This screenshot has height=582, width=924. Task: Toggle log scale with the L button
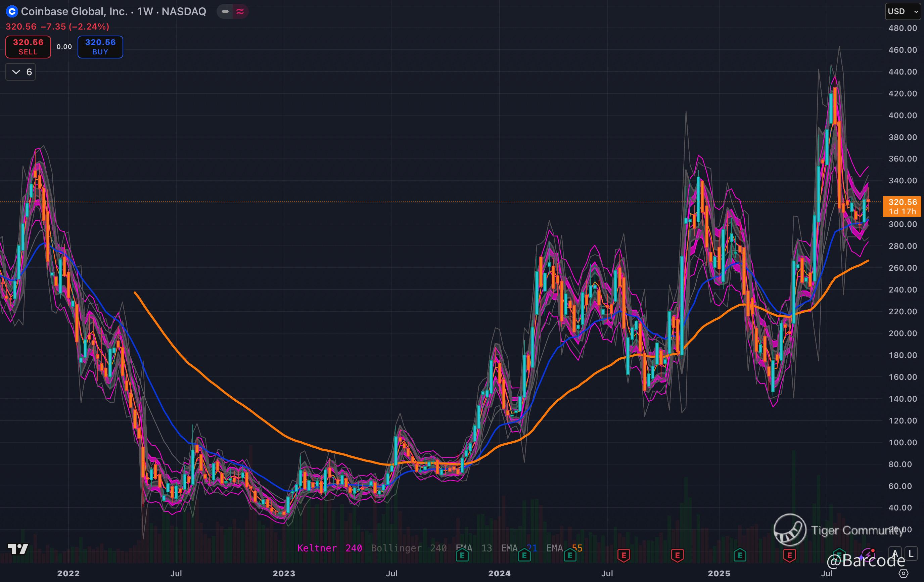pyautogui.click(x=911, y=553)
